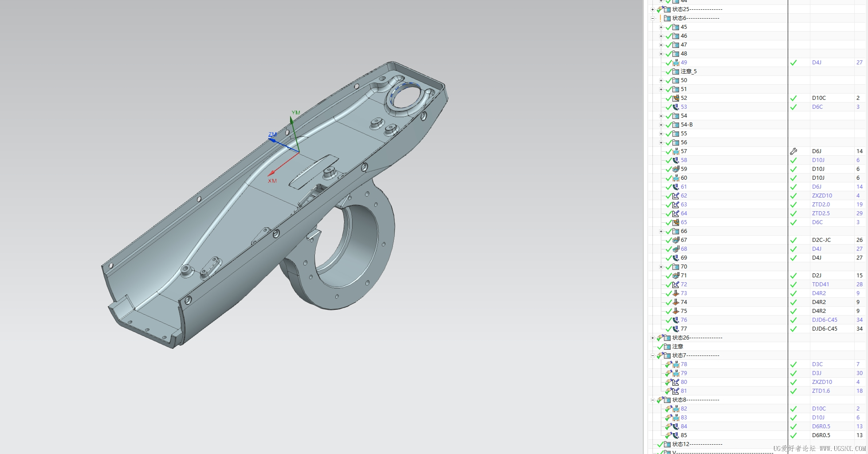The width and height of the screenshot is (868, 454).
Task: Click the contour icon of operation 58
Action: pos(676,160)
